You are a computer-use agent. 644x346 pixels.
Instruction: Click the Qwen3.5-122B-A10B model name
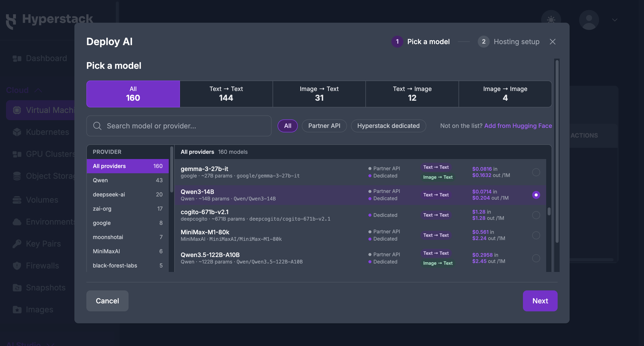(210, 255)
